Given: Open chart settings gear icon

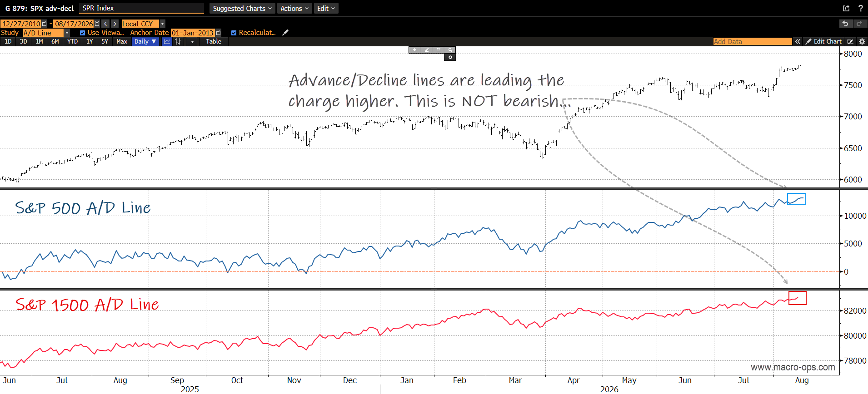Looking at the screenshot, I should click(862, 41).
